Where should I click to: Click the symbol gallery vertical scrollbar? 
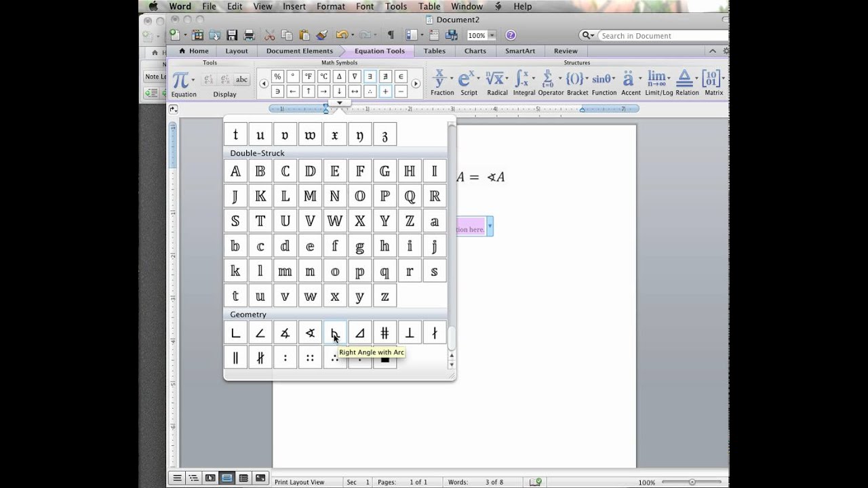(x=452, y=339)
